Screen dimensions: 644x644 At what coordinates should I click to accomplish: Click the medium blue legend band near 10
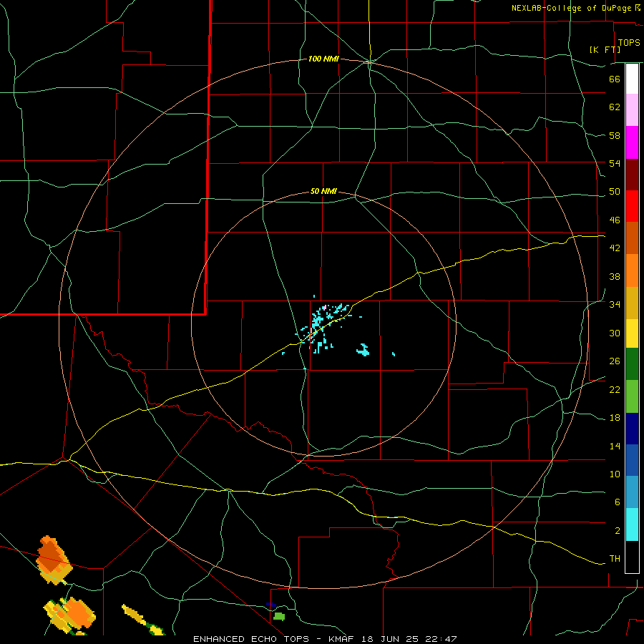click(x=632, y=460)
